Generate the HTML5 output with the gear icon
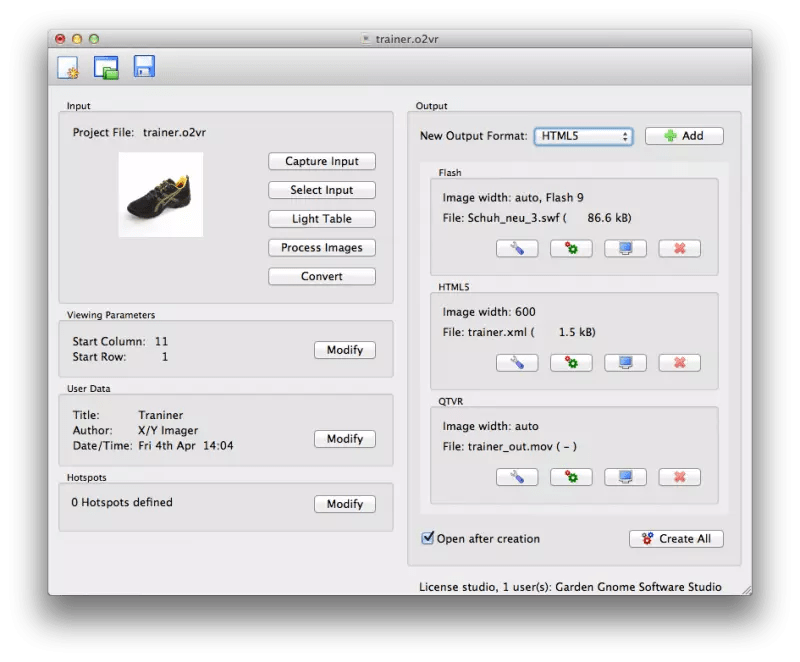 coord(571,363)
